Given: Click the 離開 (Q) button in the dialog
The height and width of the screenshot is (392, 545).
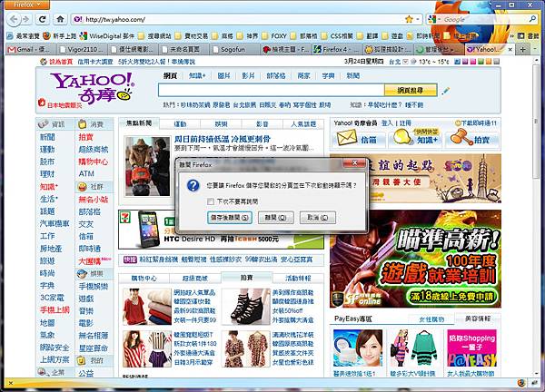Looking at the screenshot, I should coord(275,218).
